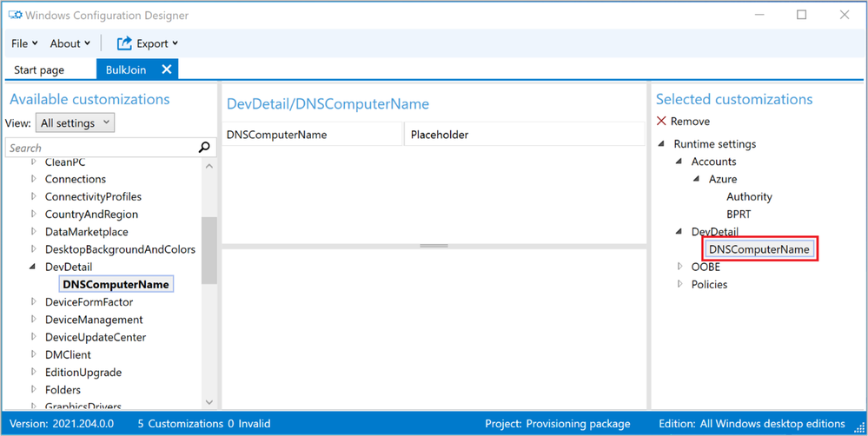The image size is (868, 436).
Task: Expand the Connections node arrow
Action: 34,179
